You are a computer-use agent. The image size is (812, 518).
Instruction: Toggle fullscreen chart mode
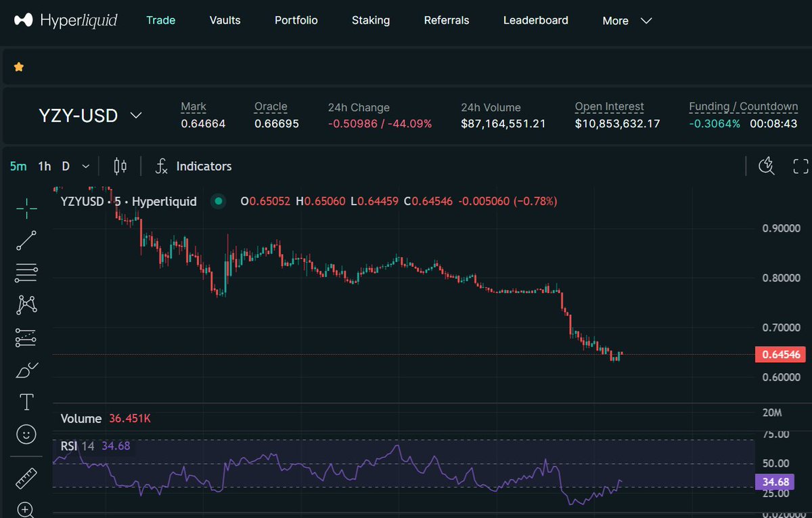(800, 166)
